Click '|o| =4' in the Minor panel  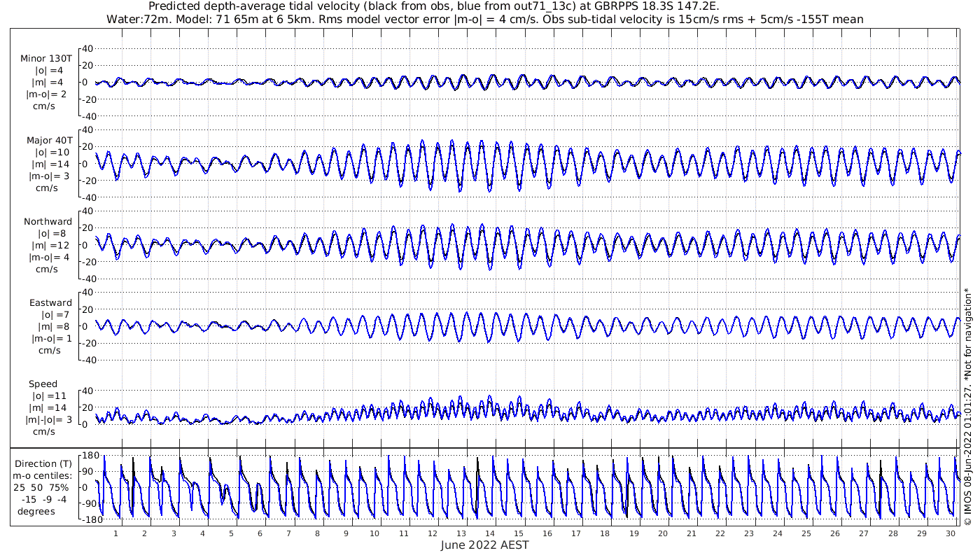click(x=50, y=71)
